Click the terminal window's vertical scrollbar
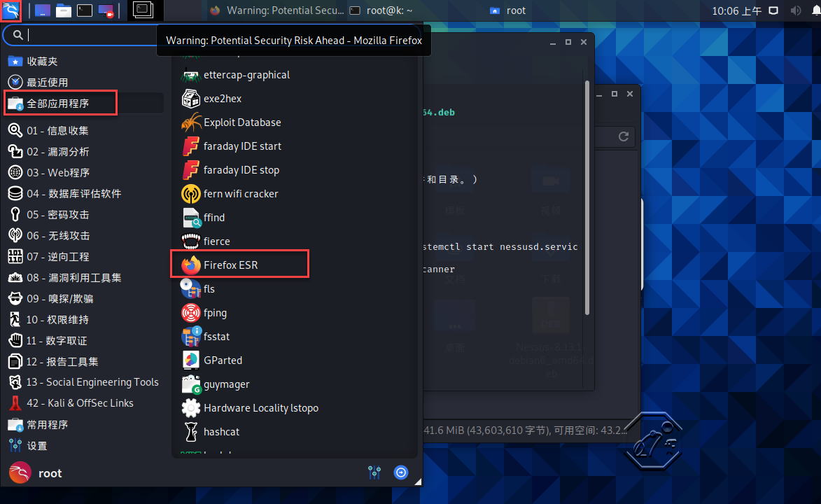Image resolution: width=821 pixels, height=504 pixels. click(x=587, y=197)
